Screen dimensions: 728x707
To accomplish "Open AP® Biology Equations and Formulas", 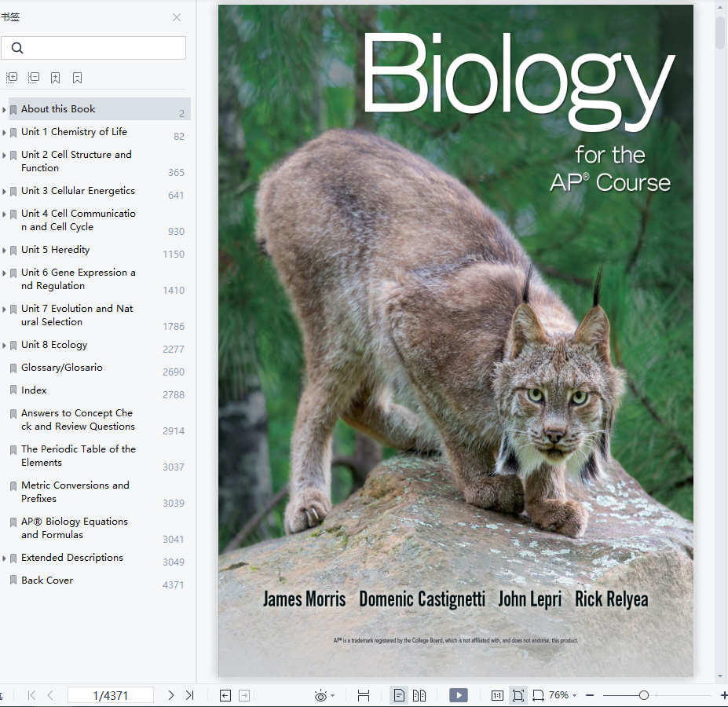I will 75,528.
